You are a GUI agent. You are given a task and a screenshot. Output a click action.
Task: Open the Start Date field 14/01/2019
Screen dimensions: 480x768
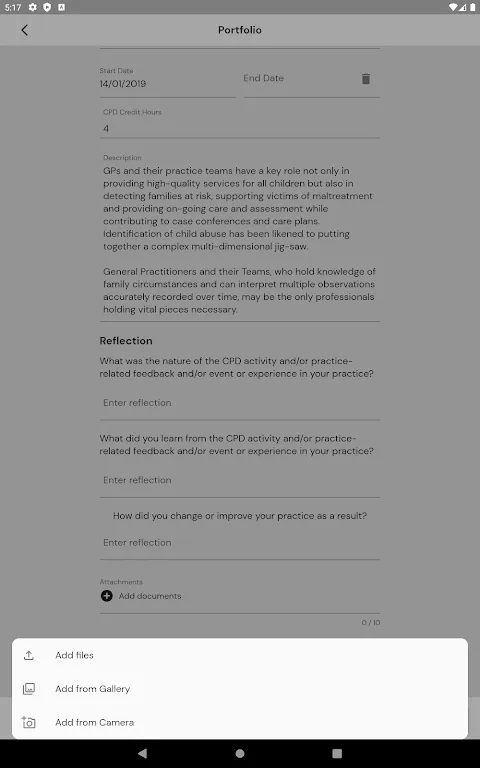[168, 78]
